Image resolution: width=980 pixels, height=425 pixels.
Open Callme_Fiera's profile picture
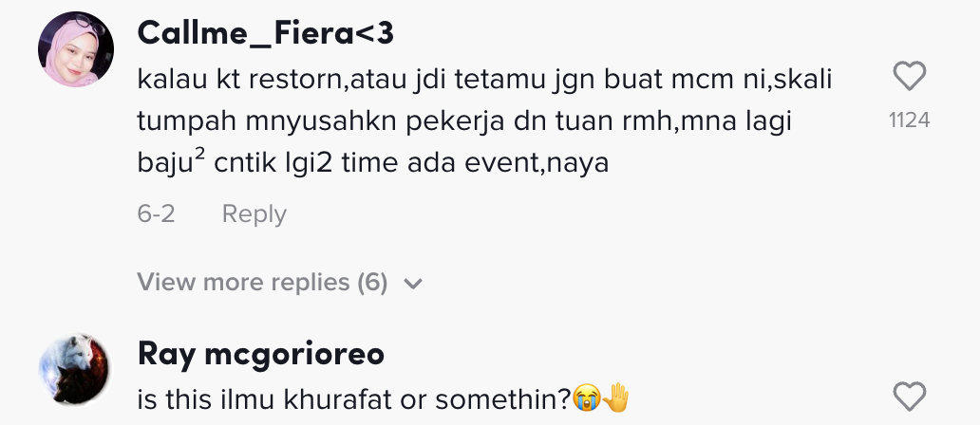click(x=76, y=50)
